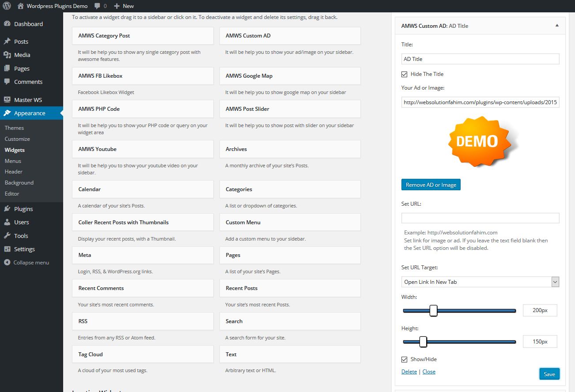The height and width of the screenshot is (392, 575).
Task: Select the Meta widget
Action: click(x=143, y=255)
